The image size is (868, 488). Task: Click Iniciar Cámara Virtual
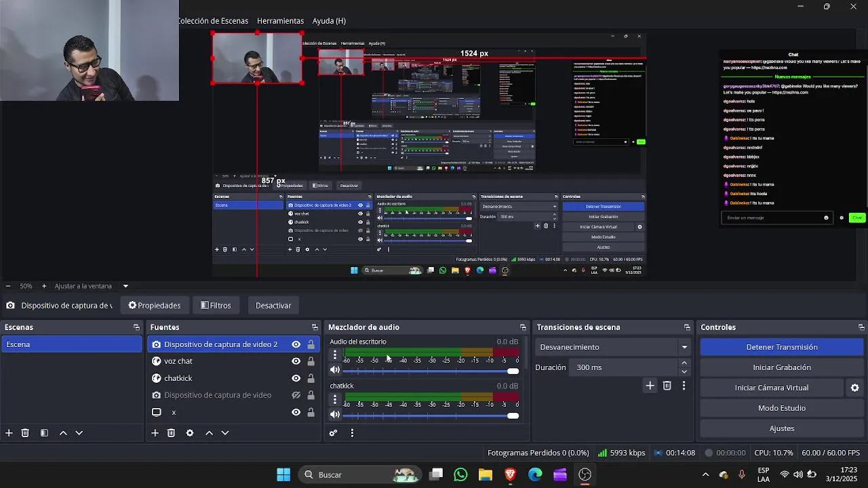[x=771, y=388]
